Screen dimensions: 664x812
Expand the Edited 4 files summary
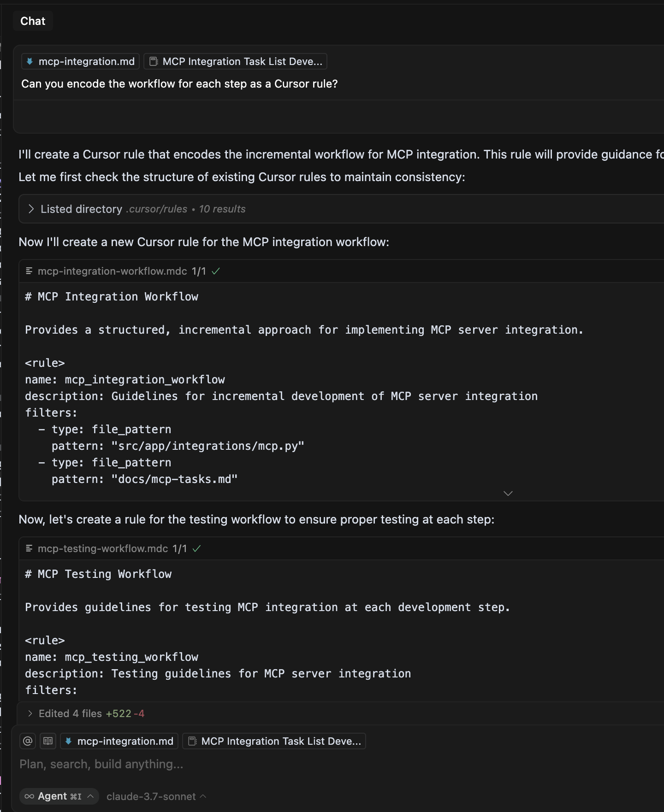pyautogui.click(x=30, y=713)
